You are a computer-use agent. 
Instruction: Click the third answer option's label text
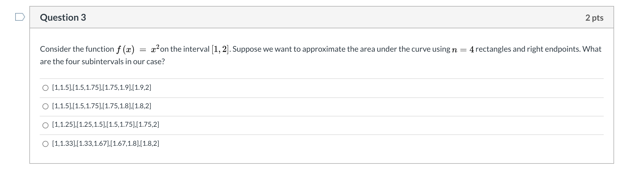[105, 125]
